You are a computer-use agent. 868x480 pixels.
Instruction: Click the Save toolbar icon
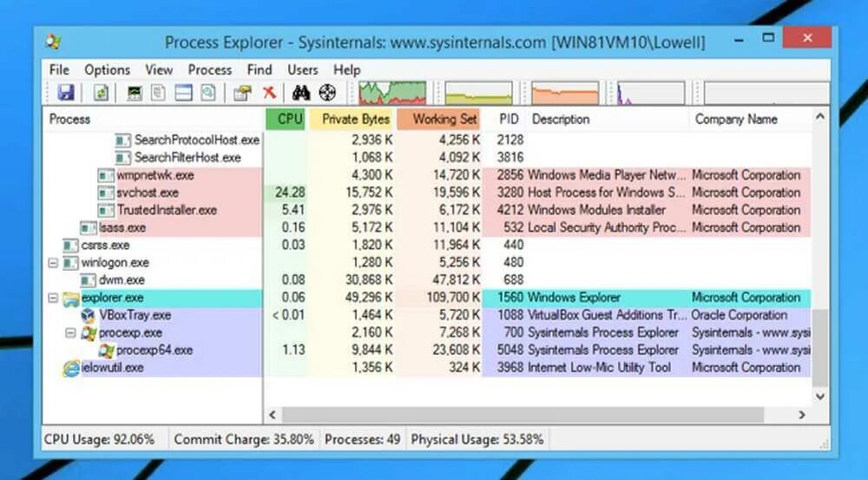pyautogui.click(x=66, y=93)
